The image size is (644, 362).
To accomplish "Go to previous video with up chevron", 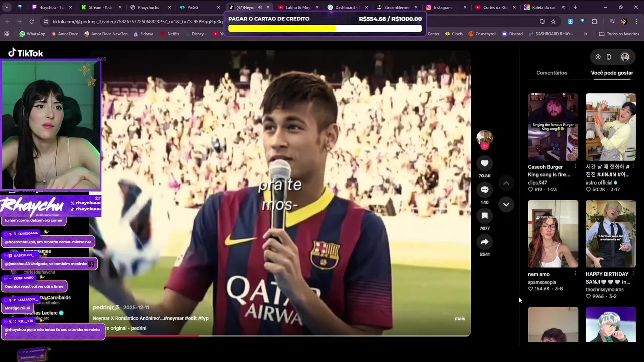I will pos(506,183).
